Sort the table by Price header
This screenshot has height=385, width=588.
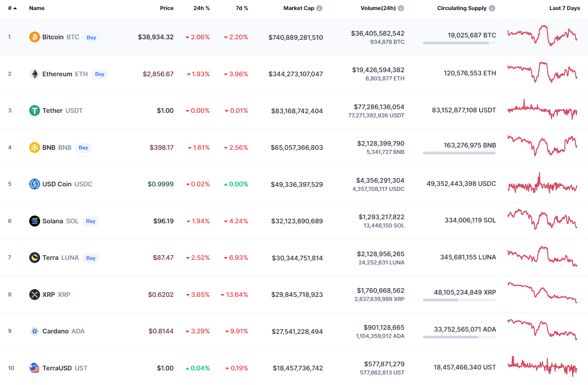tap(167, 8)
